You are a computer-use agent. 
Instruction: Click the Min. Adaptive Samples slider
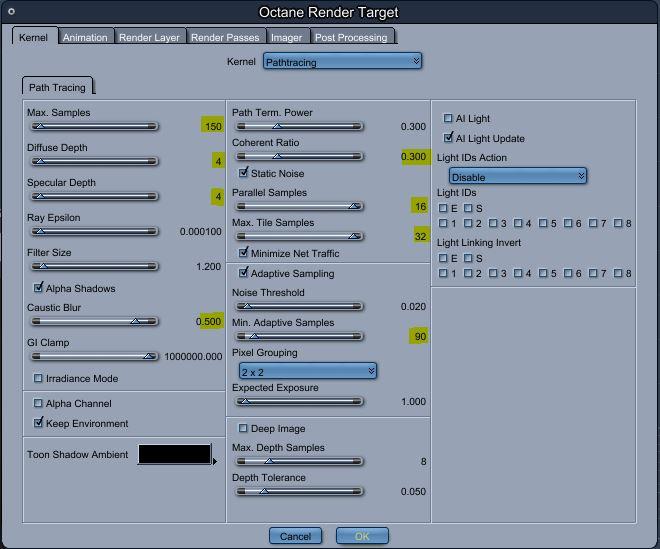pyautogui.click(x=300, y=336)
